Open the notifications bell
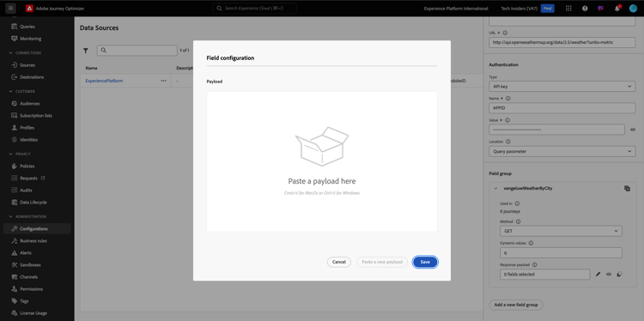Viewport: 644px width, 321px height. coord(617,9)
